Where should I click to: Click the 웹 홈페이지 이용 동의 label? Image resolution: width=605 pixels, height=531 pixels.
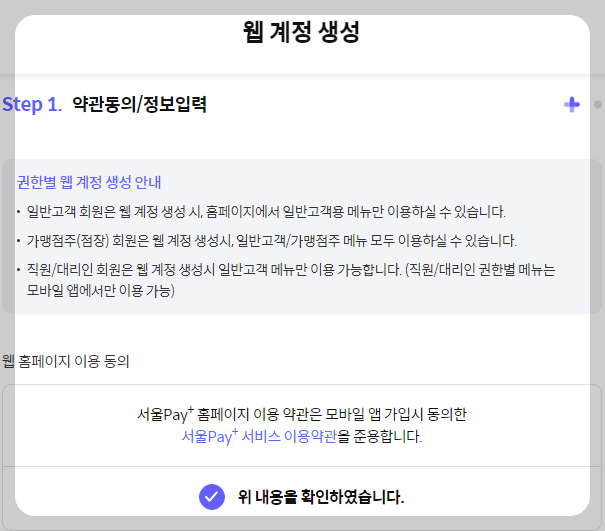(66, 361)
